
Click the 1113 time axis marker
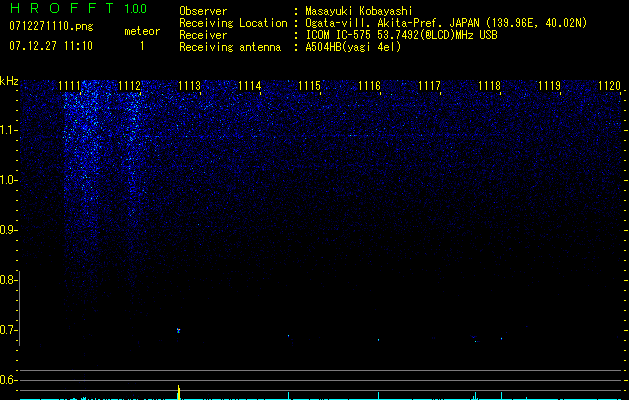(x=189, y=86)
